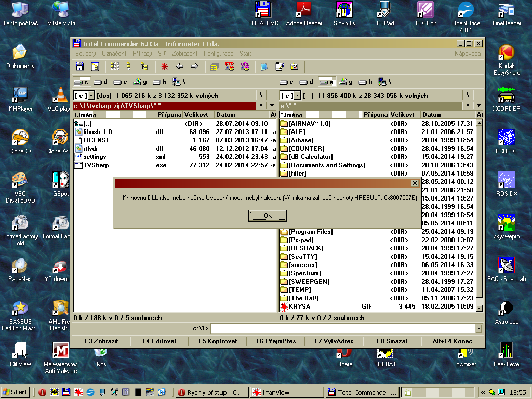
Task: Open the KMPlayer desktop icon
Action: [20, 99]
